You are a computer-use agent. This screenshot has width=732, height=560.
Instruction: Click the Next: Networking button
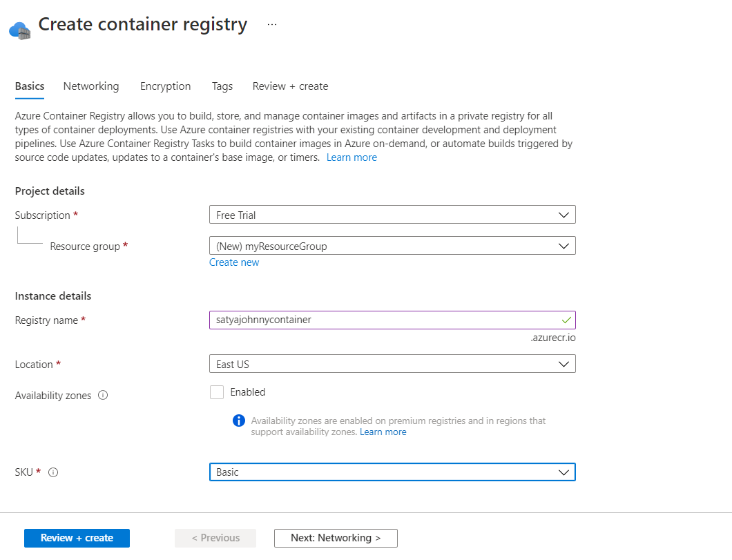click(x=336, y=538)
